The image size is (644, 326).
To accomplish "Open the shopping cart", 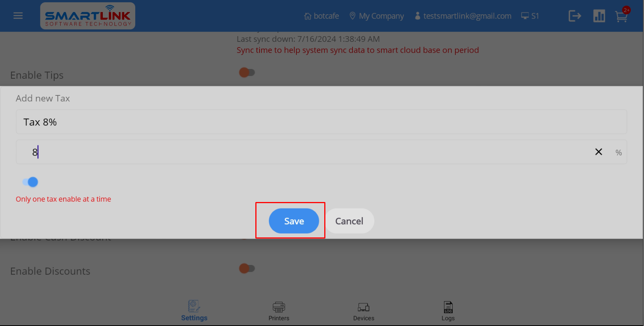I will pos(621,16).
